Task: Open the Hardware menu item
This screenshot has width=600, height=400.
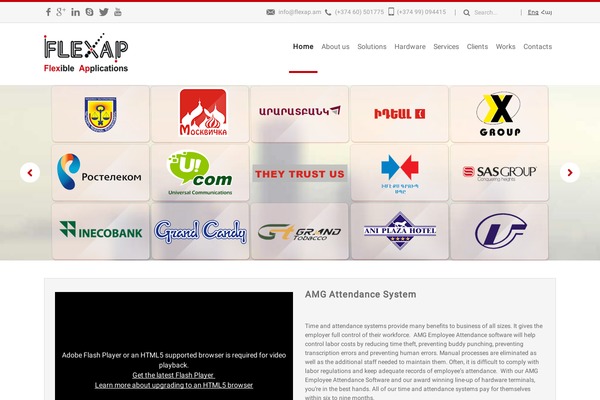Action: click(410, 47)
